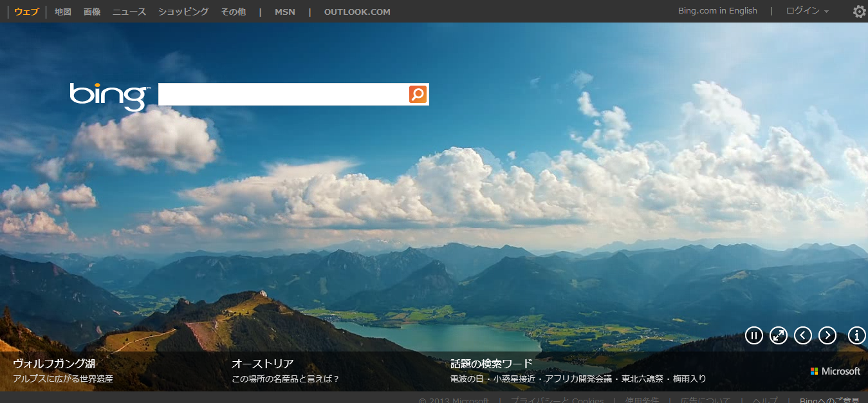Switch to the 地図 tab

63,12
